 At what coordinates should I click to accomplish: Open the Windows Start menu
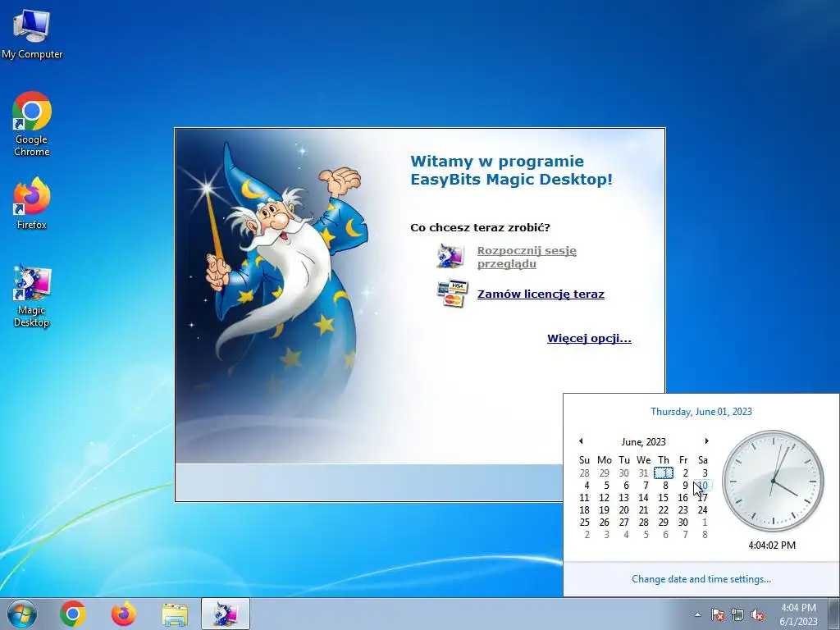[22, 614]
